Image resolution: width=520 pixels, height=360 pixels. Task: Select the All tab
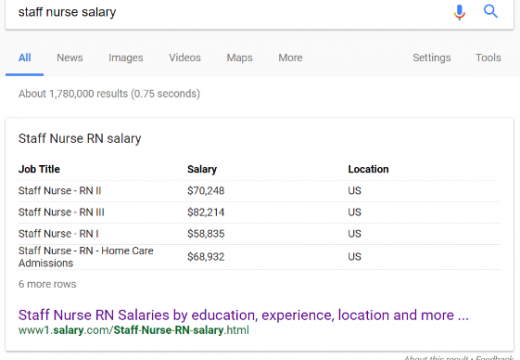click(25, 58)
